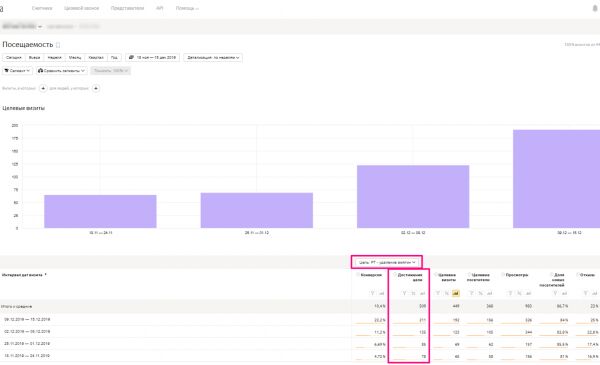Expand the Помощь menu
The width and height of the screenshot is (600, 365).
pyautogui.click(x=187, y=8)
